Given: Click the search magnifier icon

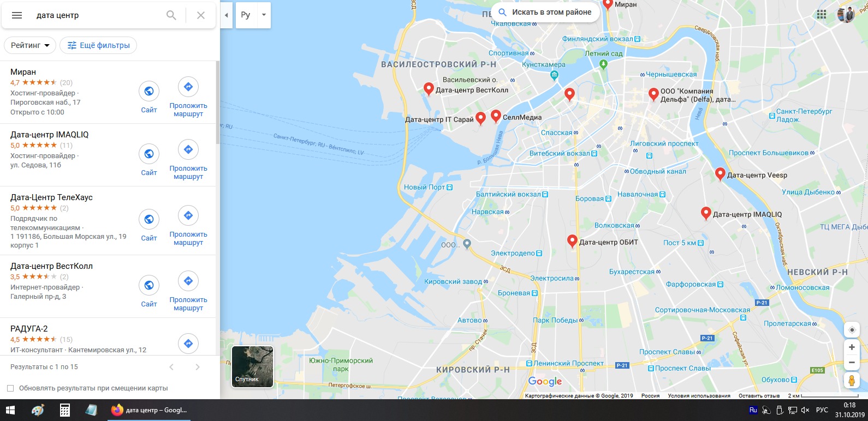Looking at the screenshot, I should 171,15.
